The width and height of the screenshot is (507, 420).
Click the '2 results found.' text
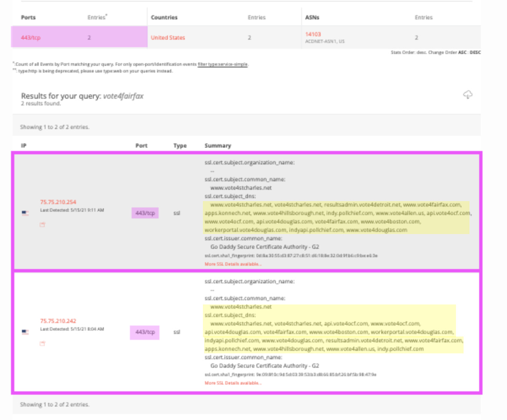41,103
